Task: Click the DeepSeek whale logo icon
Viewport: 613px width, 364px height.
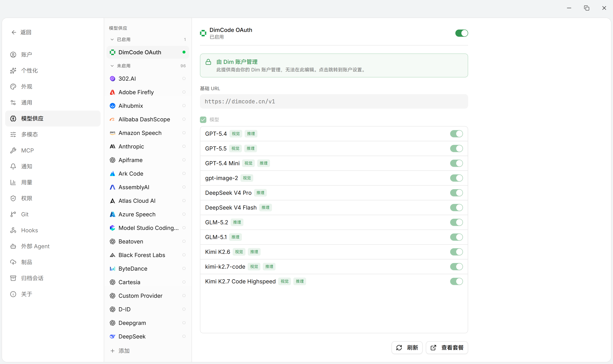Action: (x=113, y=336)
